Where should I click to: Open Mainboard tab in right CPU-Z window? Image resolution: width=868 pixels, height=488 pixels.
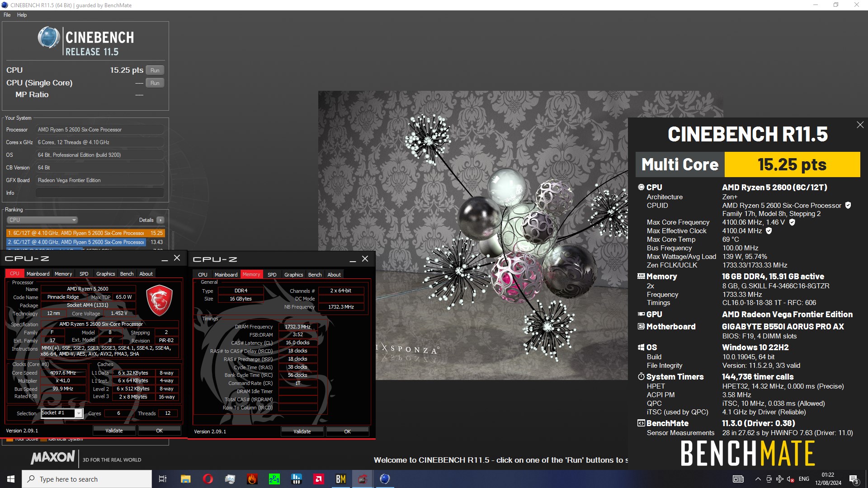coord(226,275)
